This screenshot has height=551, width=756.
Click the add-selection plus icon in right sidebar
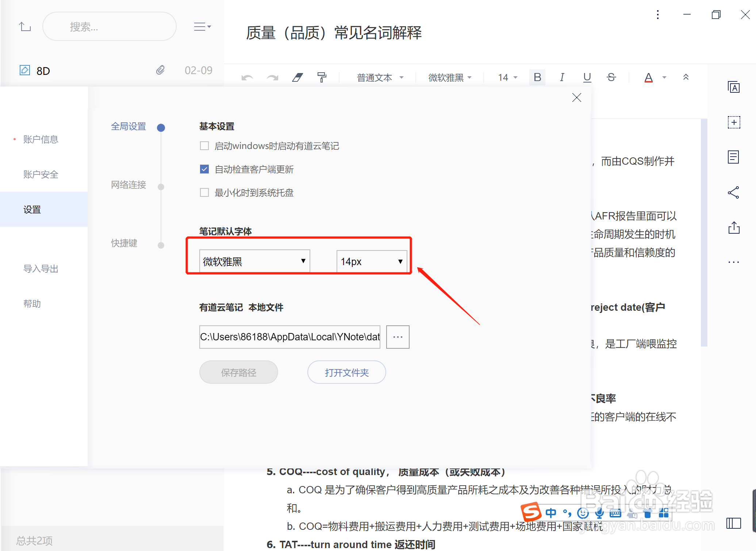click(x=734, y=122)
